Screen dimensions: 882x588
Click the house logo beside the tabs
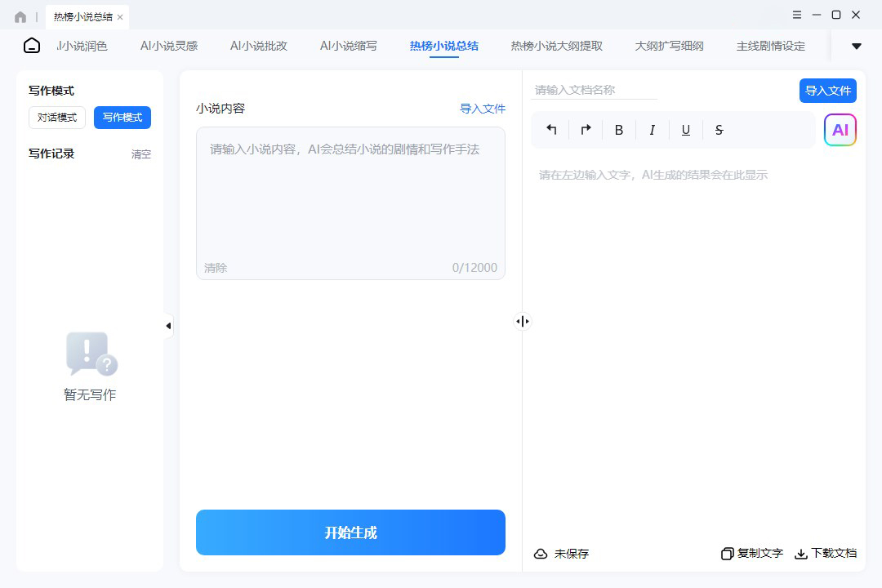coord(32,46)
